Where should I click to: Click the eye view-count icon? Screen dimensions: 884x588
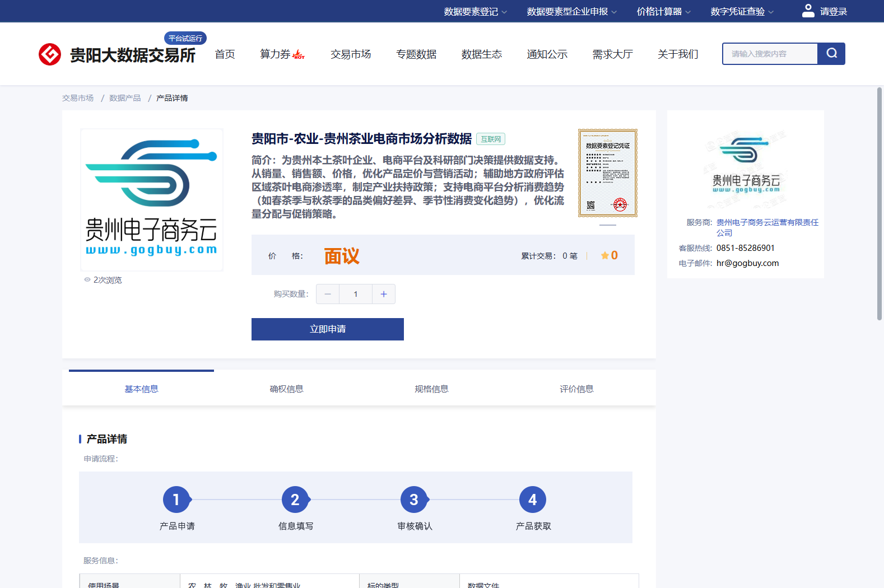87,280
